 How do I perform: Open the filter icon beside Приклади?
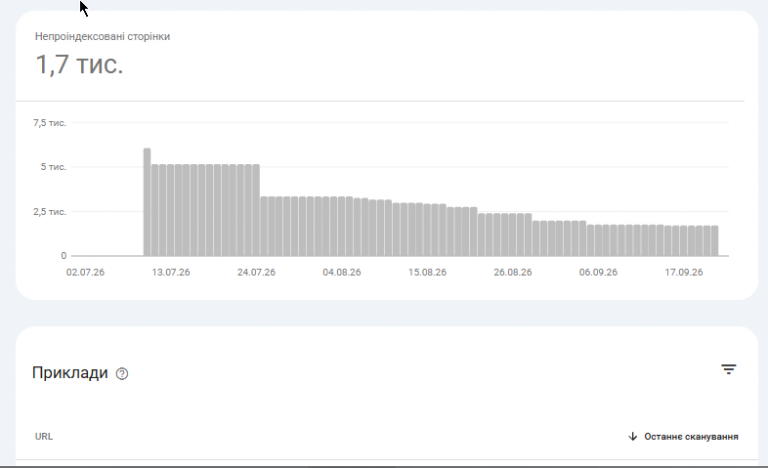click(728, 369)
